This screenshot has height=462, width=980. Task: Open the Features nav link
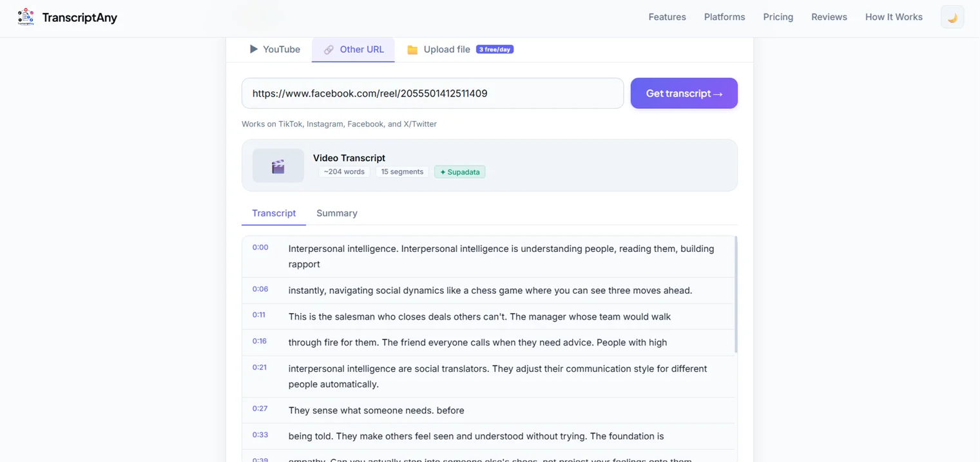(667, 17)
